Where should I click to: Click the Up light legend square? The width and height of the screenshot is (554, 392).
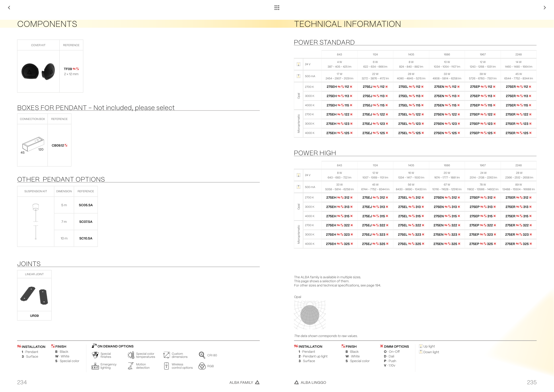click(x=421, y=346)
